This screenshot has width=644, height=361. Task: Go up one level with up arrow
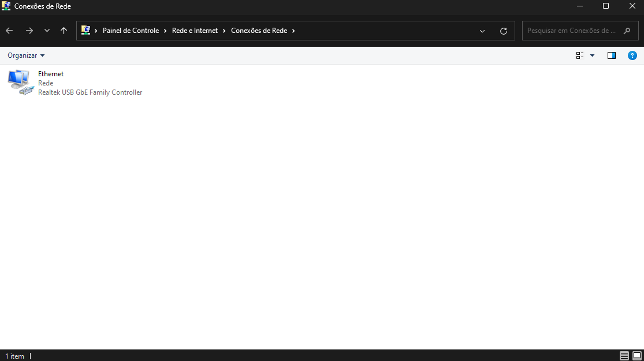[64, 31]
